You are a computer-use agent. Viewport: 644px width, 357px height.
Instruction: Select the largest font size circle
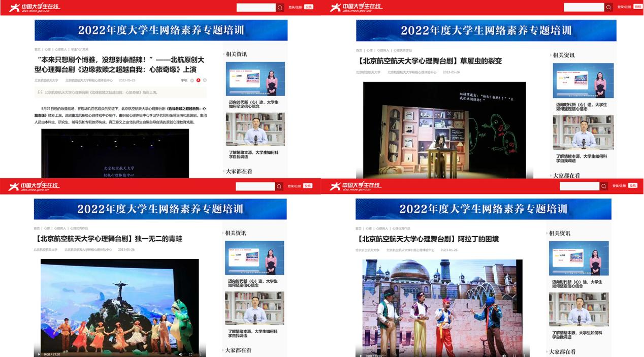pos(205,80)
